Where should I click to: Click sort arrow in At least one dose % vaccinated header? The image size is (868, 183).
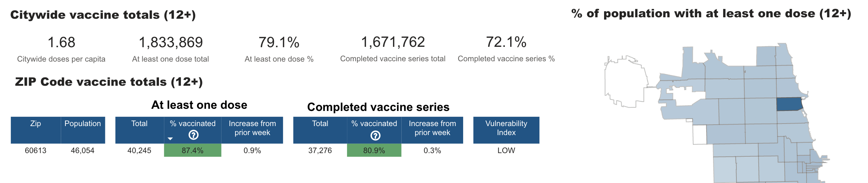click(x=170, y=139)
